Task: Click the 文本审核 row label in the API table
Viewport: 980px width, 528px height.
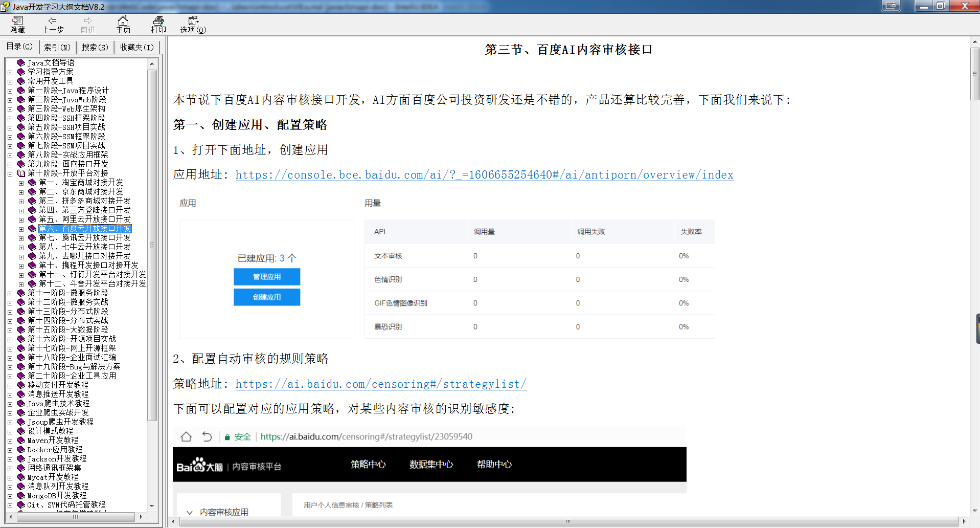Action: click(x=388, y=256)
